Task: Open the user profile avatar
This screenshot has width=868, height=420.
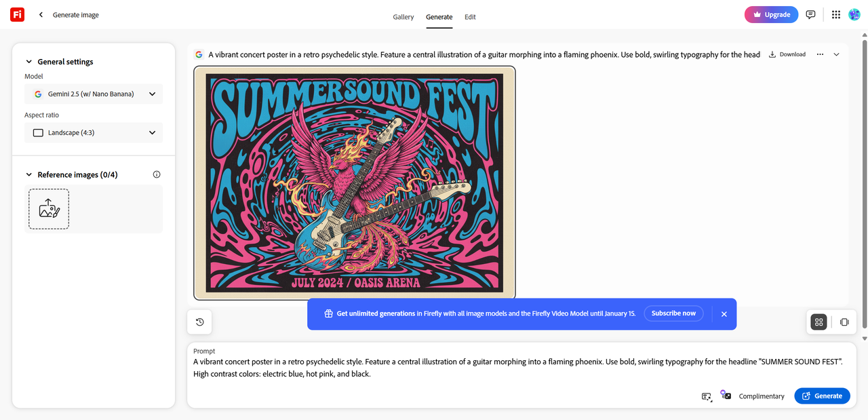Action: (854, 14)
